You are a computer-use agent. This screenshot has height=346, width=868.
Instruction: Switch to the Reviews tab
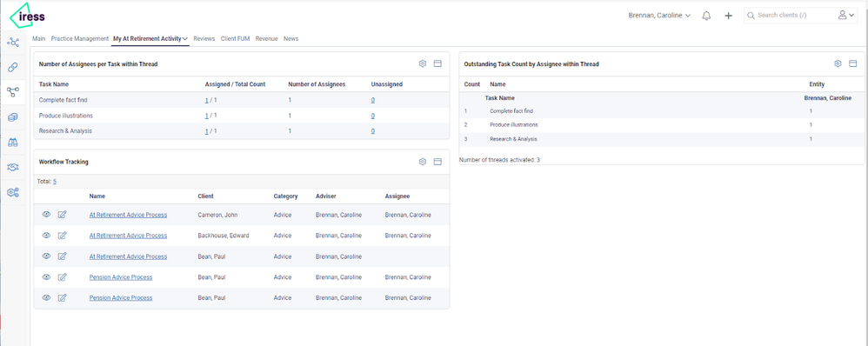(204, 39)
